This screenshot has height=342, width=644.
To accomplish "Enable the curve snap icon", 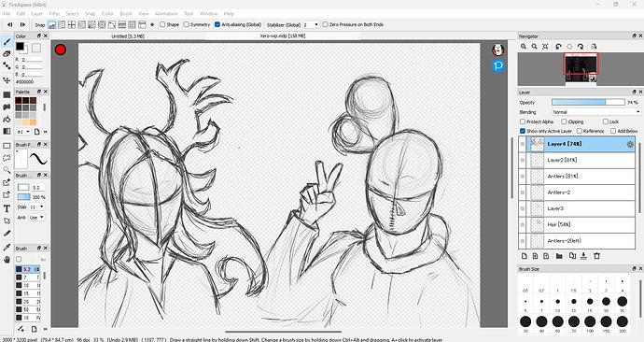I will pos(112,24).
